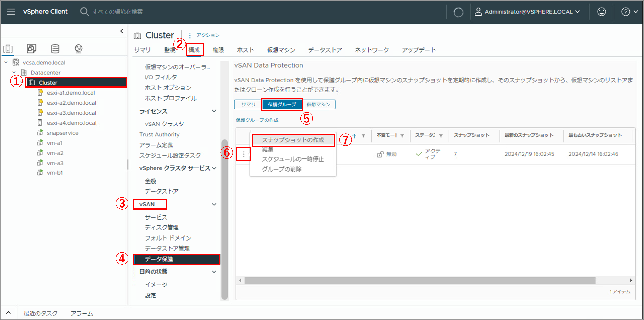The image size is (644, 320).
Task: Switch to Hosts and Clusters inventory view
Action: coord(8,49)
